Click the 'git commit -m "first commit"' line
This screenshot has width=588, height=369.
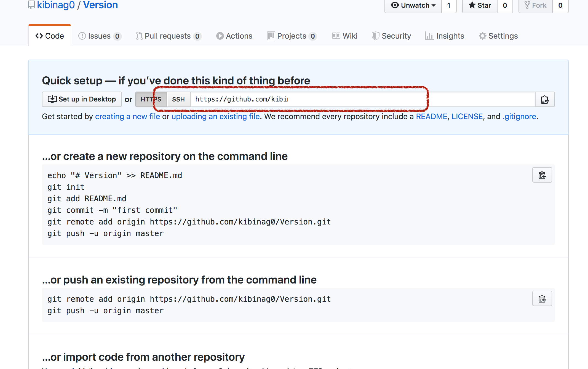click(x=112, y=210)
